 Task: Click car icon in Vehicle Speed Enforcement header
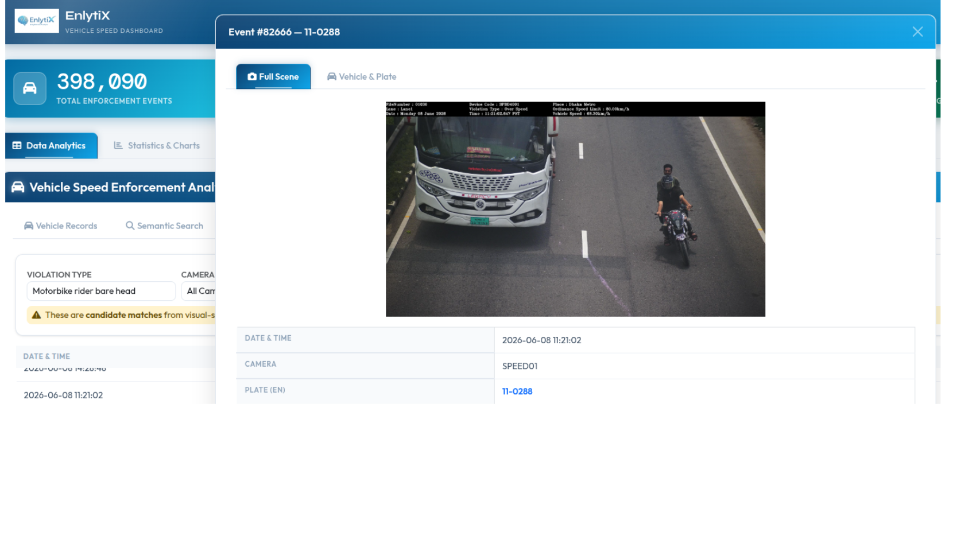(18, 187)
